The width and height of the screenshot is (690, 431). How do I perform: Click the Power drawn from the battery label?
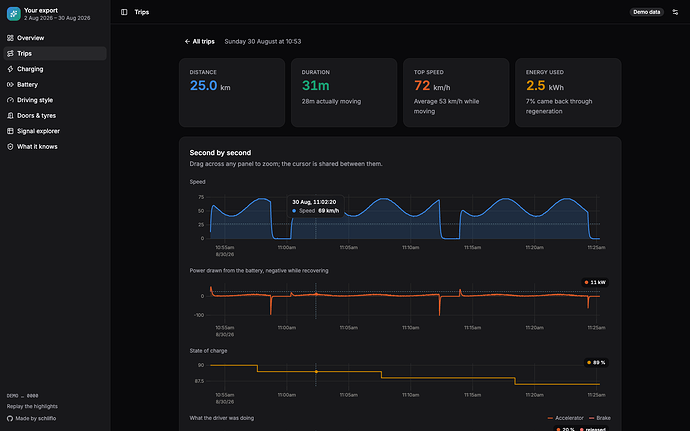pyautogui.click(x=259, y=270)
